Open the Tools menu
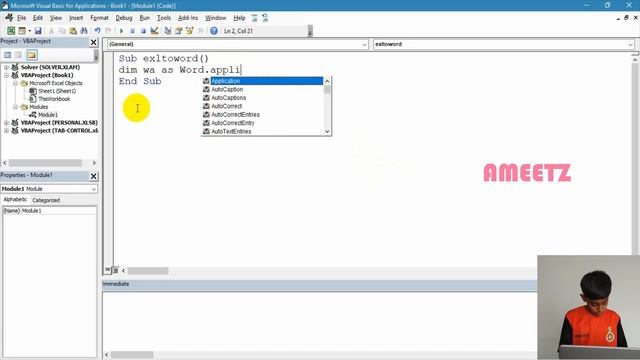 pyautogui.click(x=164, y=18)
